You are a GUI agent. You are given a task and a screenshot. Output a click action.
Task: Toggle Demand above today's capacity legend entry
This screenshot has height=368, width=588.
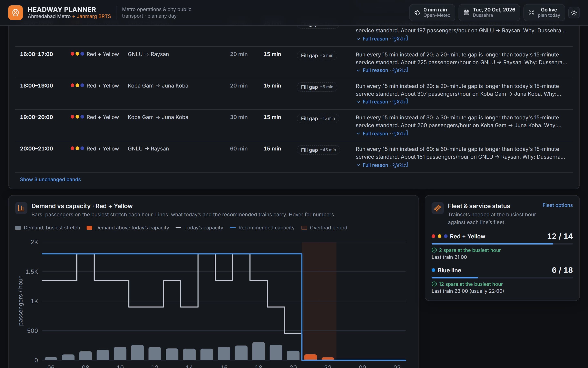coord(128,228)
